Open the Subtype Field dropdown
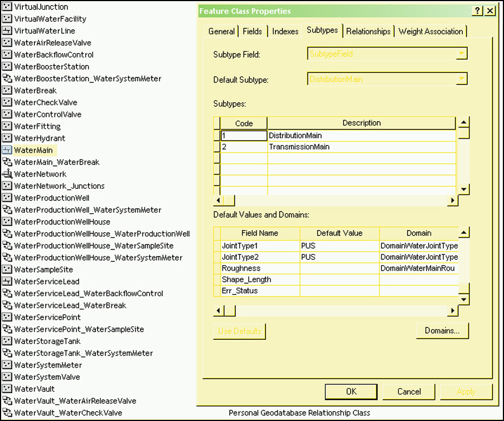Screen dimensions: 504x421 click(x=462, y=53)
